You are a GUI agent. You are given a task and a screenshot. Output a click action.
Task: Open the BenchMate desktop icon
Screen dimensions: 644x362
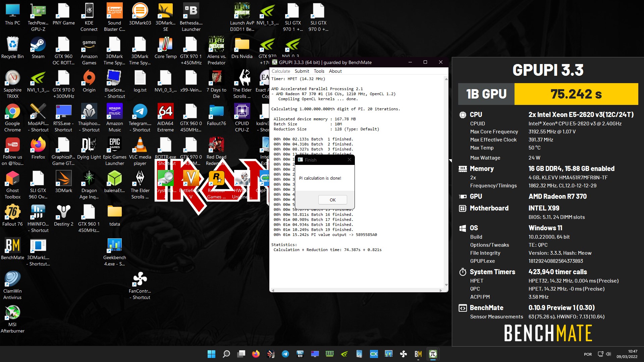pos(12,249)
